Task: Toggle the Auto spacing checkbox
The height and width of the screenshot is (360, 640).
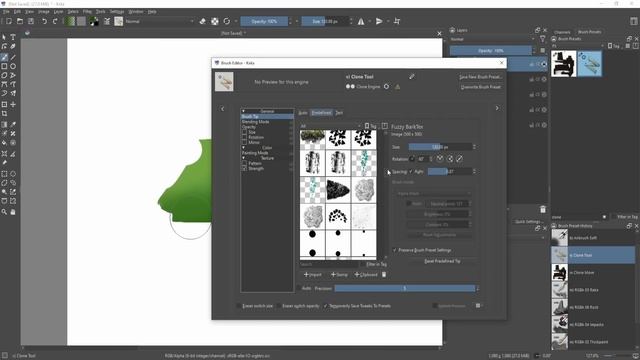Action: point(411,171)
